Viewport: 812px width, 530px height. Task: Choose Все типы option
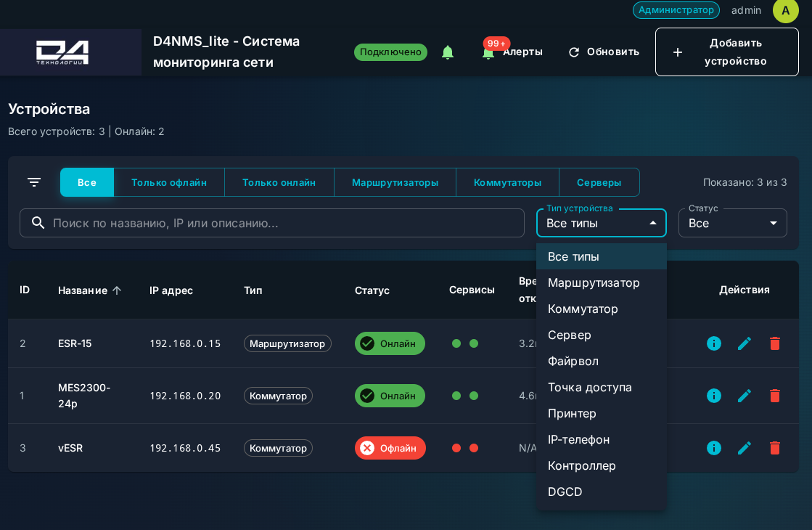pyautogui.click(x=602, y=256)
